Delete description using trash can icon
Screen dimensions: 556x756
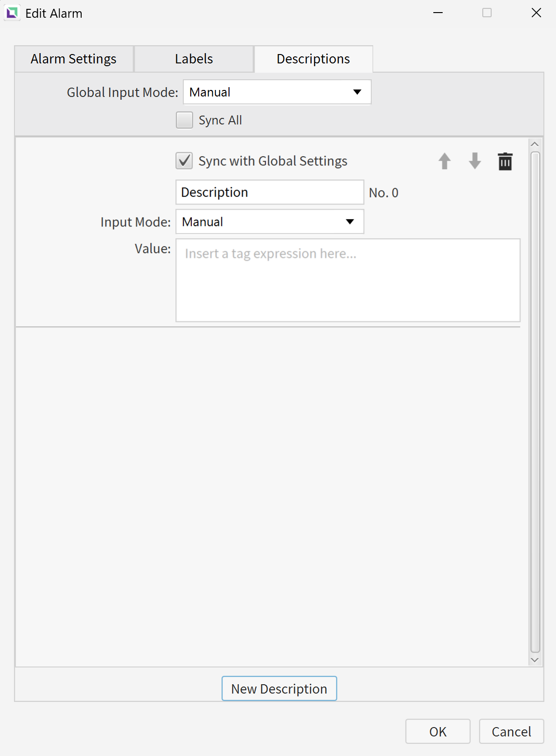point(505,161)
